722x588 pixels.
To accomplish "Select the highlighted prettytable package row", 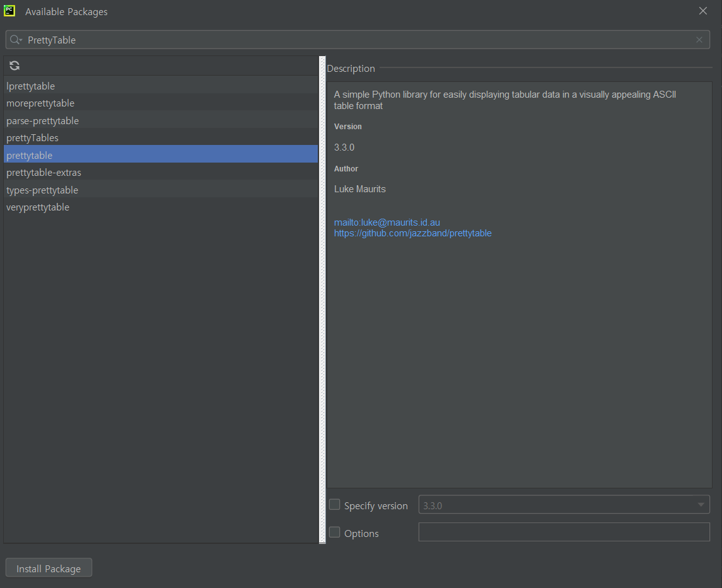I will tap(161, 155).
